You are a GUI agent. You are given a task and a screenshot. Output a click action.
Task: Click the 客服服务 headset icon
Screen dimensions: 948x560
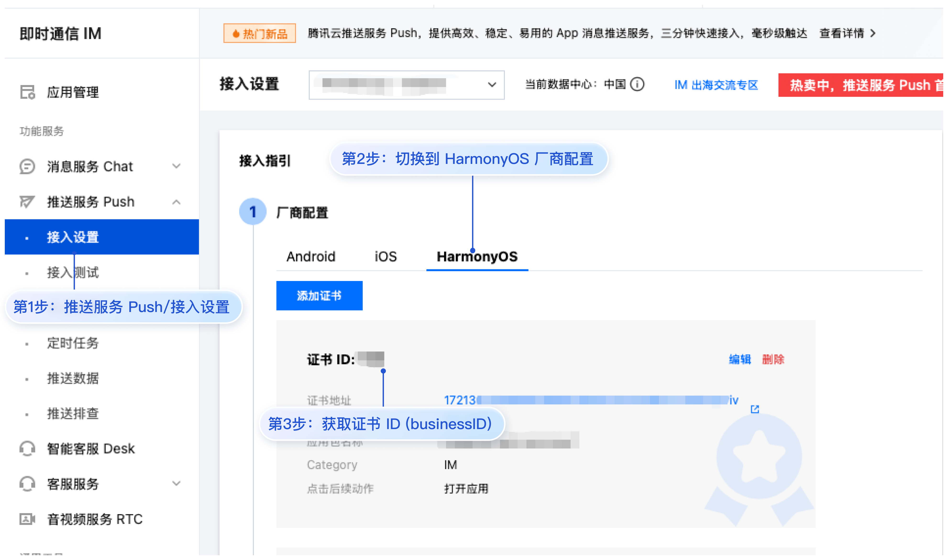(x=27, y=484)
